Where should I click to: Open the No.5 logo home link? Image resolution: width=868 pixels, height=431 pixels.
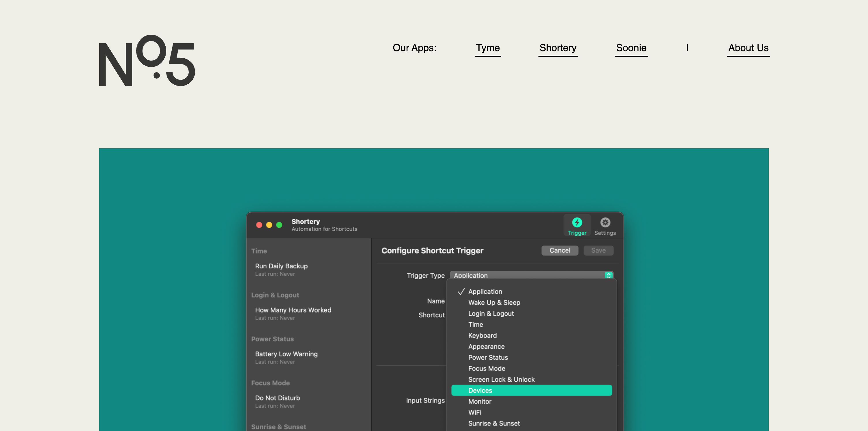click(147, 60)
